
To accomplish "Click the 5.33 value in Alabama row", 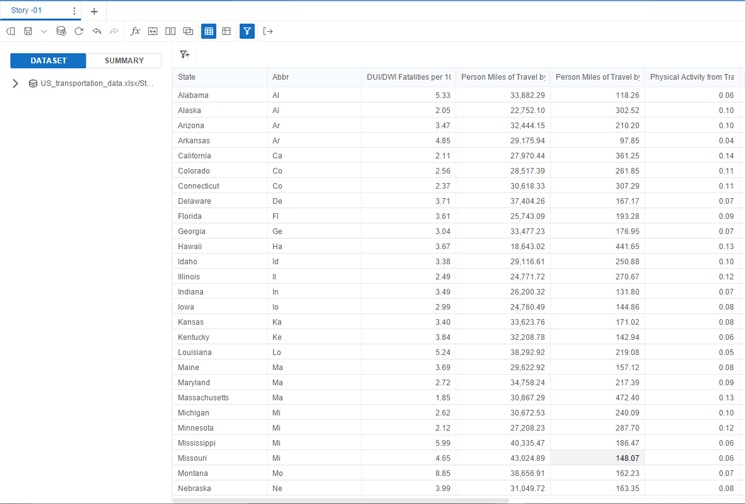I will point(408,95).
